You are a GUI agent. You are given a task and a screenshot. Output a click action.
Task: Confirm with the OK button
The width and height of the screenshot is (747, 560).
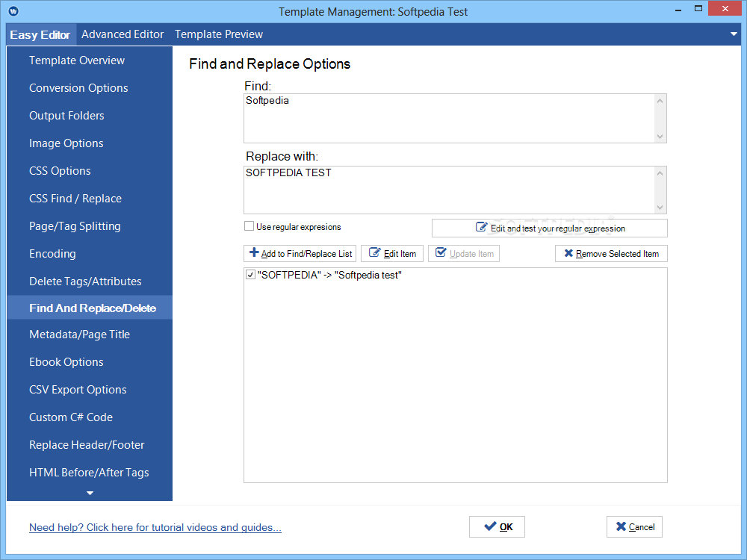point(497,526)
